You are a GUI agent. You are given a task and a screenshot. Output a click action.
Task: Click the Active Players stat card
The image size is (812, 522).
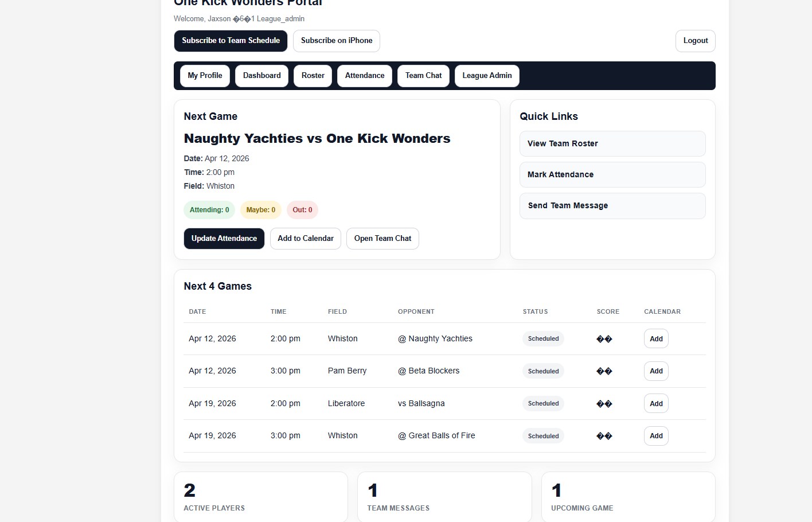[260, 497]
